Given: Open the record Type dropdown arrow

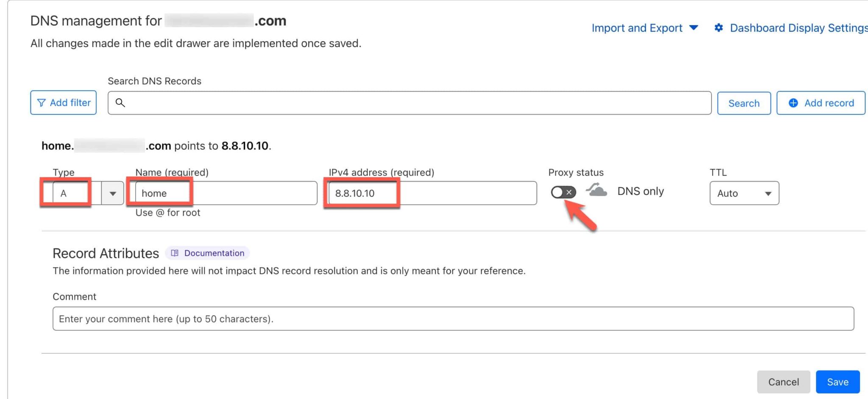Looking at the screenshot, I should 113,193.
